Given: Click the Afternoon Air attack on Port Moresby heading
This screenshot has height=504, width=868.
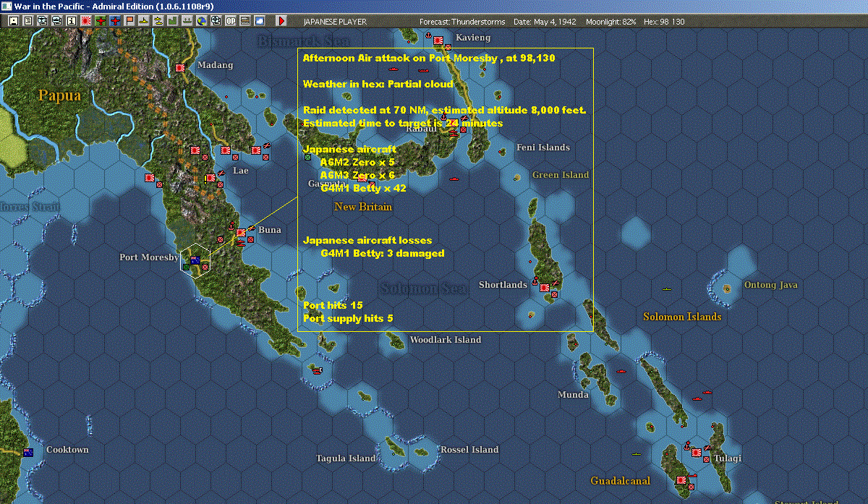Looking at the screenshot, I should click(x=429, y=58).
